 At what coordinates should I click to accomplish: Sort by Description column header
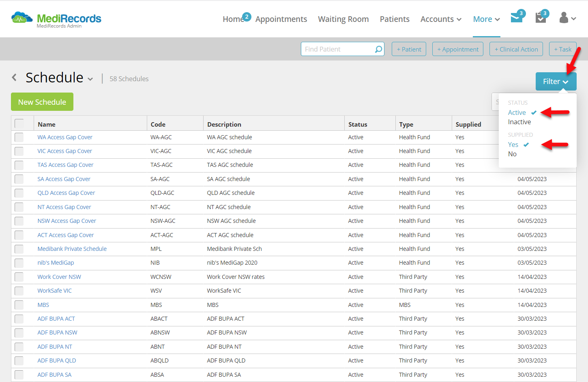click(224, 124)
